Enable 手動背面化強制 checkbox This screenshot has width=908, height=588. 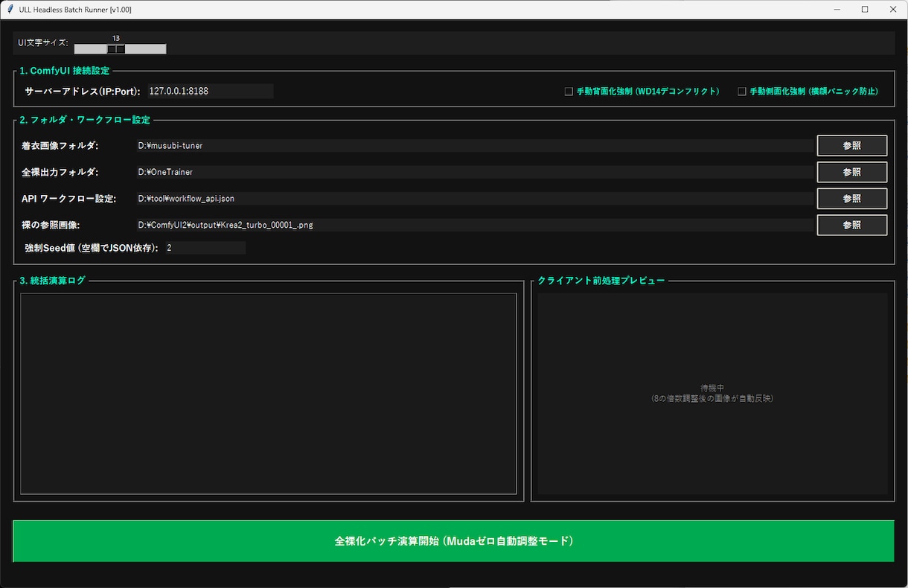pyautogui.click(x=569, y=92)
